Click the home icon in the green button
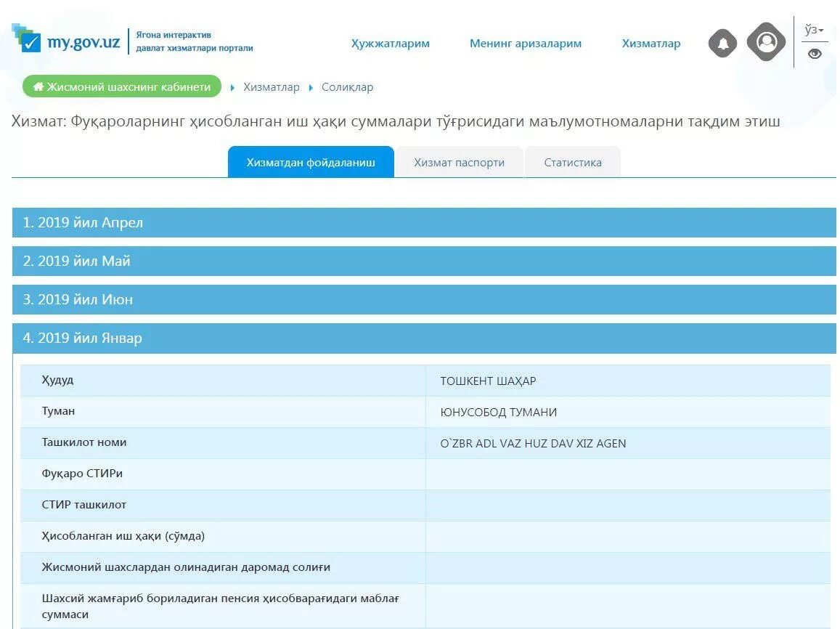The image size is (840, 629). pyautogui.click(x=38, y=86)
